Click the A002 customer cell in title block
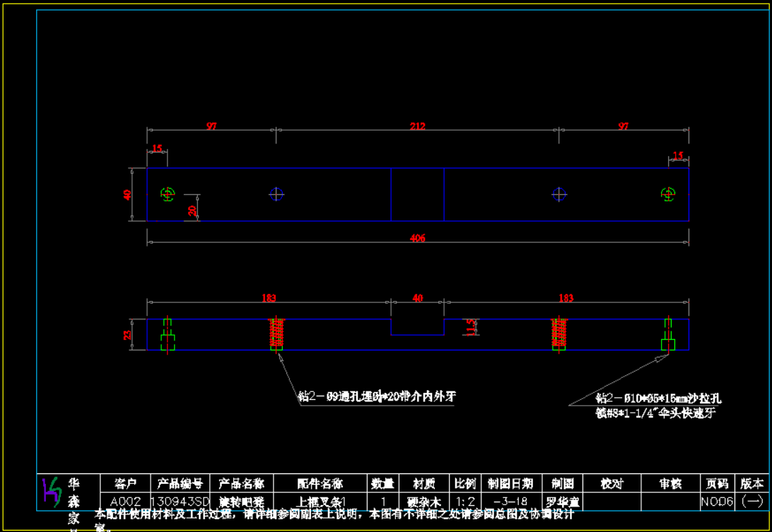The height and width of the screenshot is (532, 772). point(125,502)
